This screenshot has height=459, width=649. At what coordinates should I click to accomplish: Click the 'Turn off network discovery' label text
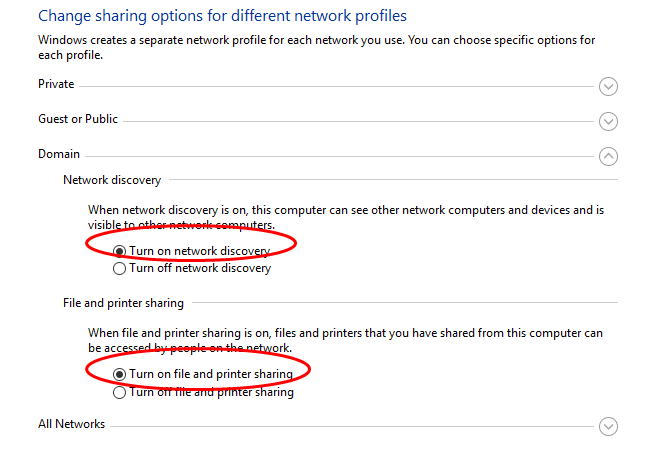point(200,268)
